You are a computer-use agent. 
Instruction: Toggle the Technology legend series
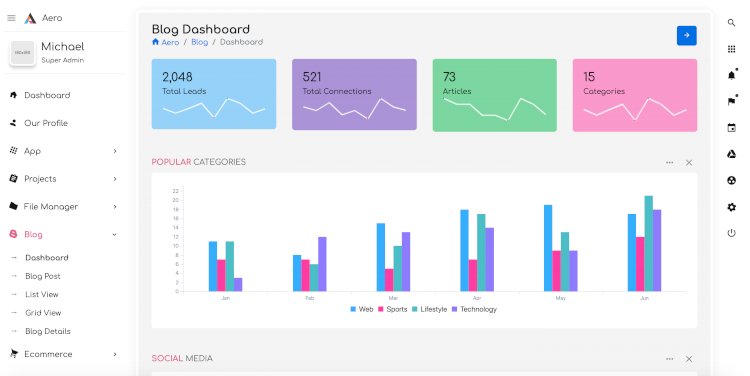pyautogui.click(x=474, y=310)
